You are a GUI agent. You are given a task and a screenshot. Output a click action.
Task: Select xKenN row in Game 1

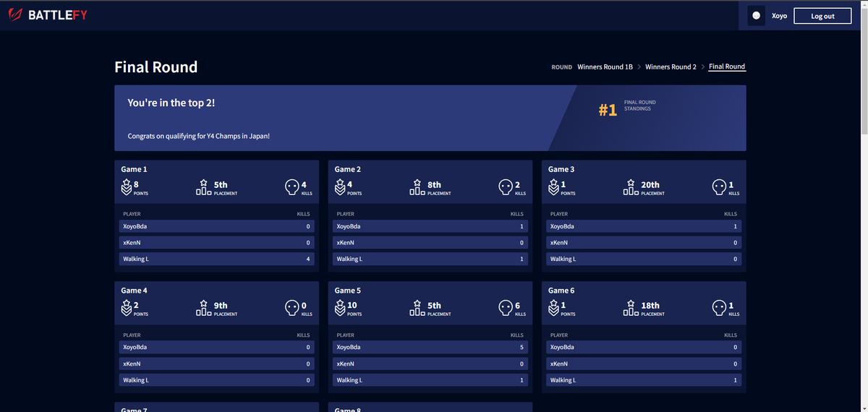point(217,243)
